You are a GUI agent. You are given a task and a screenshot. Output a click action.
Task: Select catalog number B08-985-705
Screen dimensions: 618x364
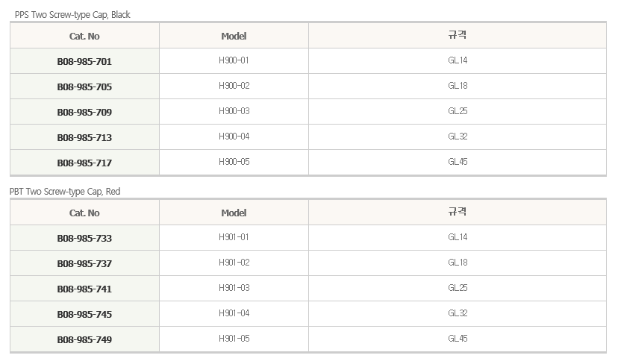click(84, 87)
